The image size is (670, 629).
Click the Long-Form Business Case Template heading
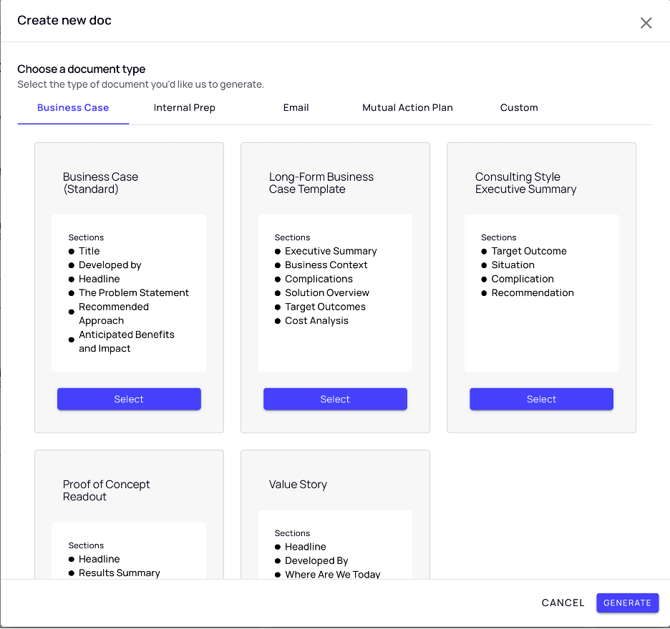321,183
